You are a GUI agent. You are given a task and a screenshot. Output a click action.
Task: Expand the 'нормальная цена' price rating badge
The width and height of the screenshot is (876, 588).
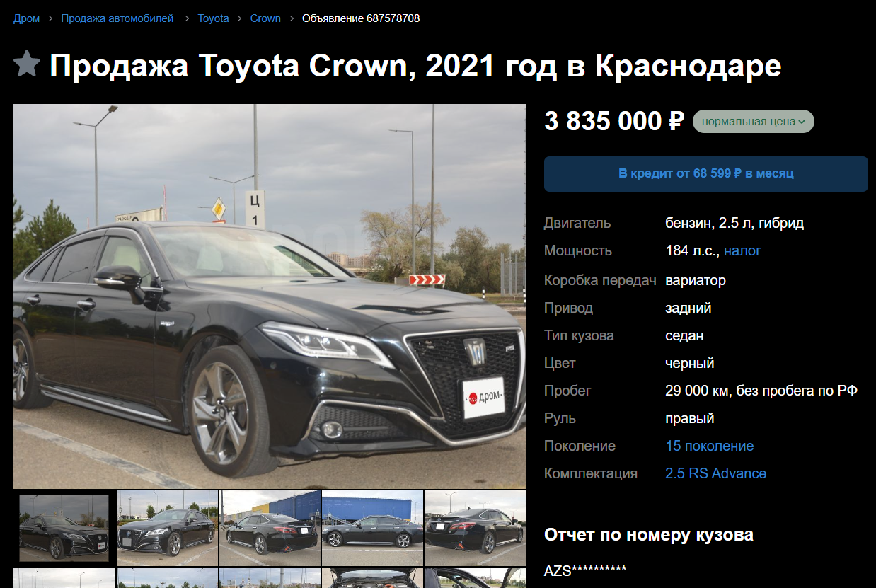(x=754, y=121)
